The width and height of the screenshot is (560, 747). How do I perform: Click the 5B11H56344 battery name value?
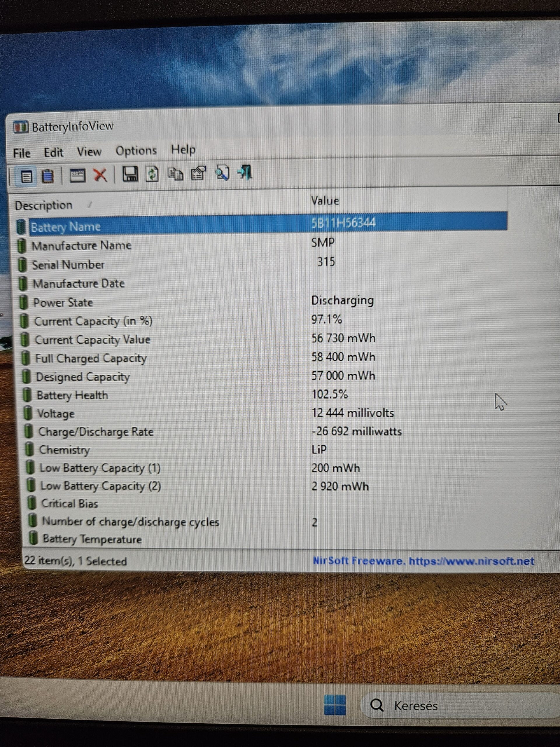[343, 223]
